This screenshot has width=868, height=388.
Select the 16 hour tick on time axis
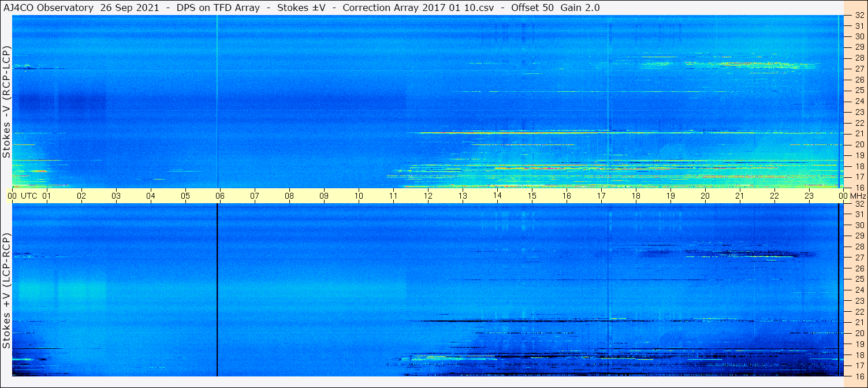tap(567, 196)
